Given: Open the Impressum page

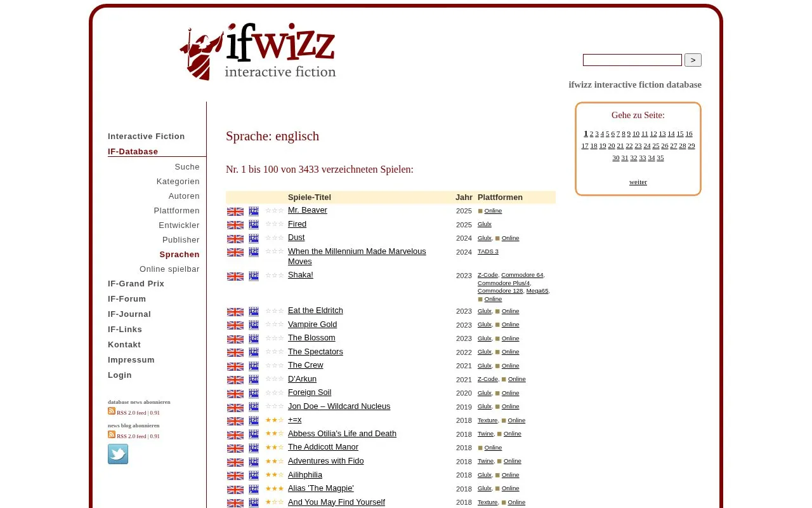Looking at the screenshot, I should [131, 360].
